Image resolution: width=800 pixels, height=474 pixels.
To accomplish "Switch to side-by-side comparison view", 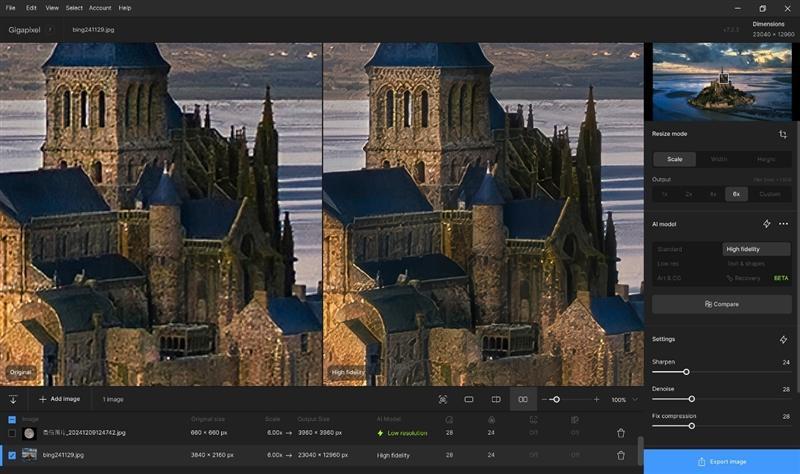I will tap(523, 399).
